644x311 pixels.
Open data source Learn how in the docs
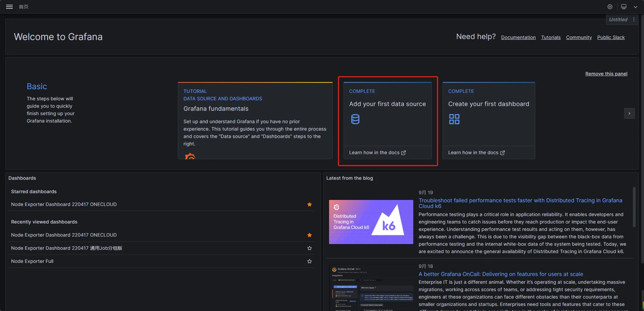377,152
